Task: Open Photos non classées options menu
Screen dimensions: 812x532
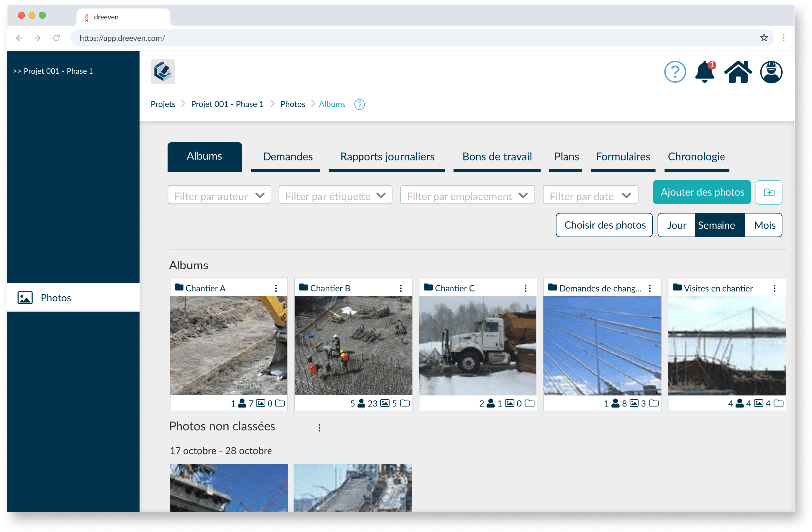Action: [x=319, y=428]
